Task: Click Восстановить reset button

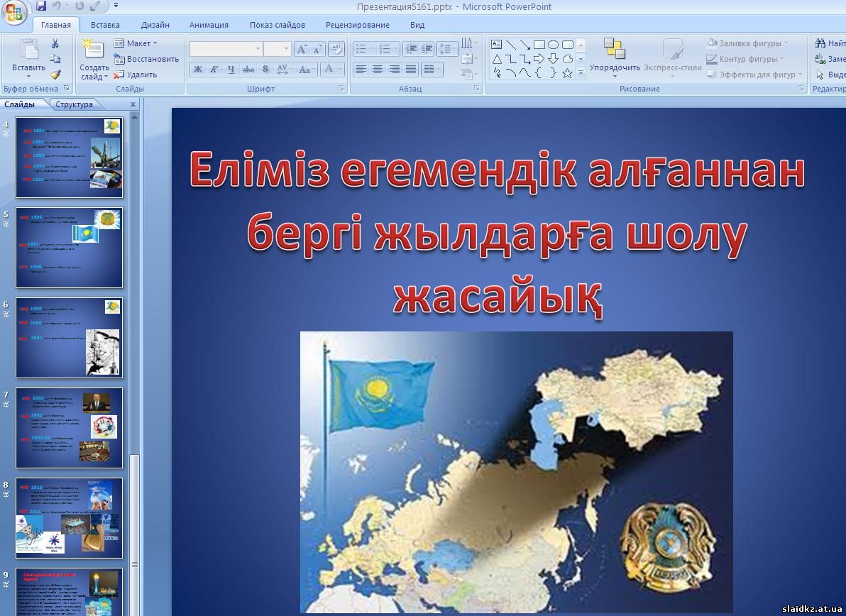Action: click(x=146, y=59)
